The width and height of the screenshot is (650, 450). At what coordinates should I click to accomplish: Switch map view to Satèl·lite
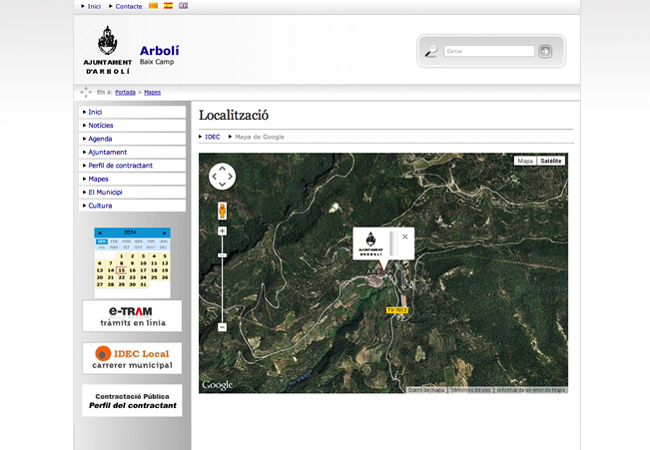[551, 160]
